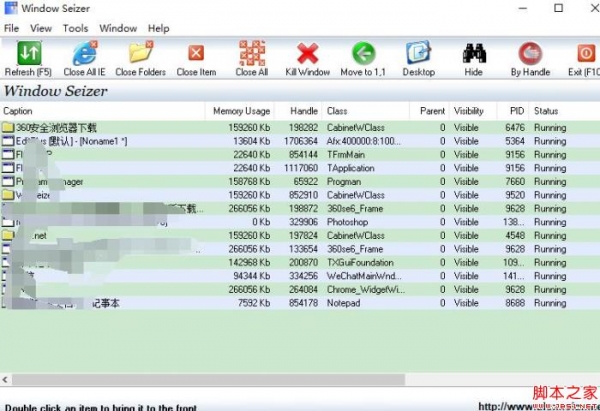Click the PID value 6476
This screenshot has height=411, width=600.
click(515, 127)
